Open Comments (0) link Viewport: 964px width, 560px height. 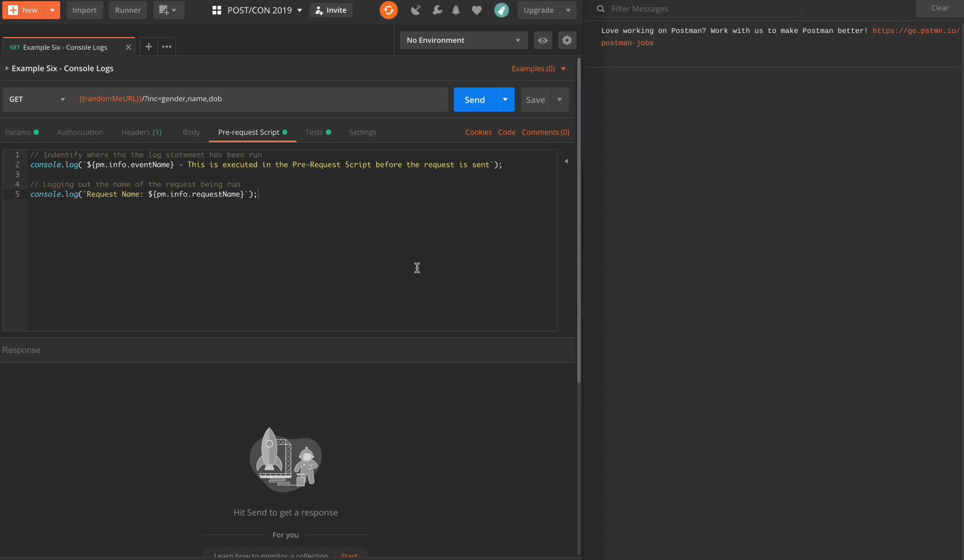pyautogui.click(x=545, y=132)
